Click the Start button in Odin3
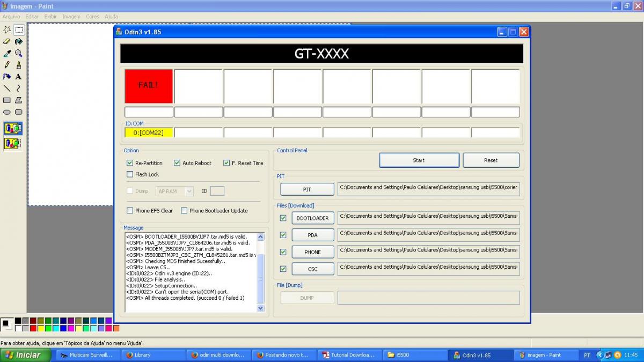The height and width of the screenshot is (362, 644). 419,160
